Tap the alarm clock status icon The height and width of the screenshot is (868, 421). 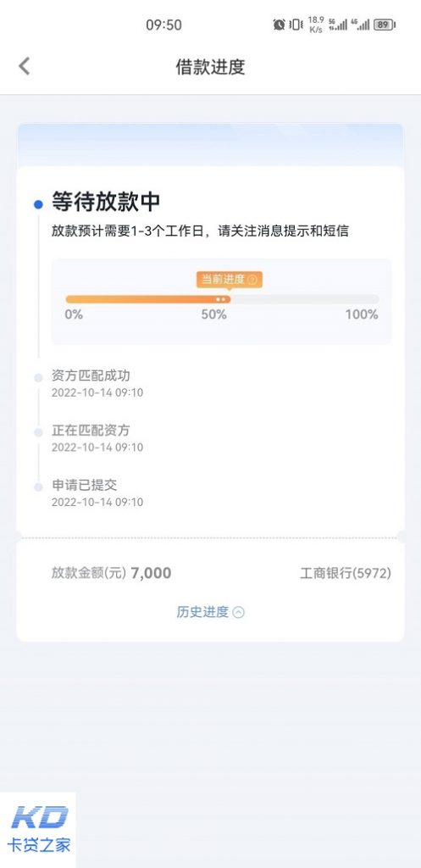click(x=279, y=25)
